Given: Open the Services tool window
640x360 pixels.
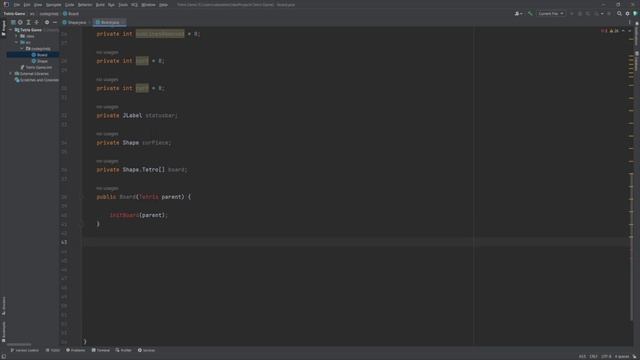Looking at the screenshot, I should click(x=147, y=351).
